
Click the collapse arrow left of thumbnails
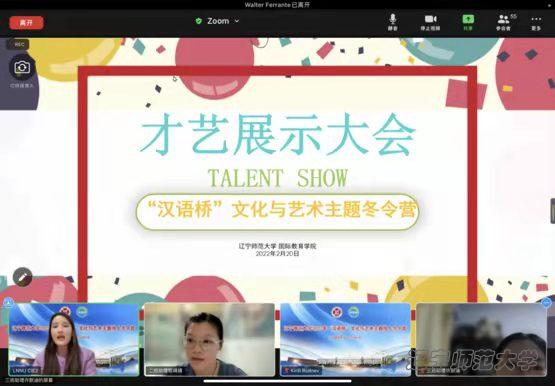8,302
